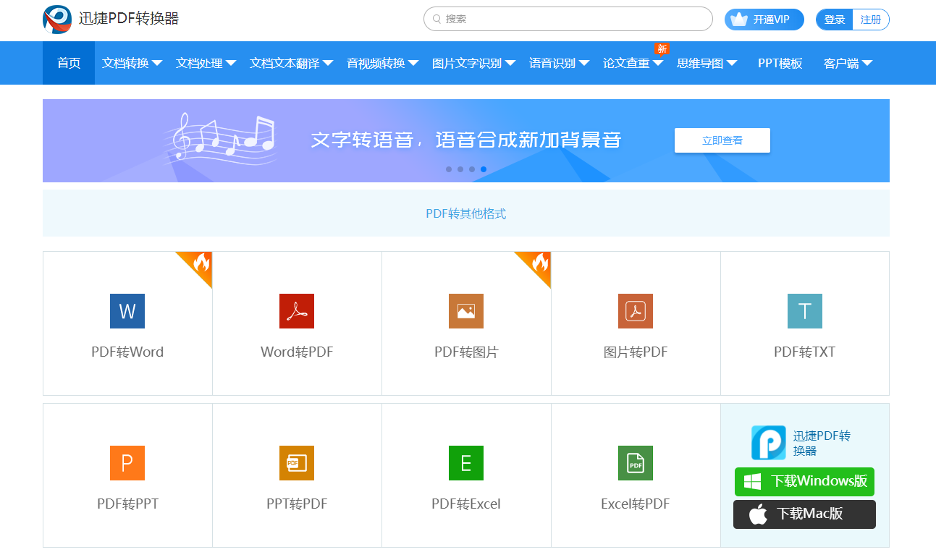This screenshot has height=560, width=936.
Task: Select the fourth banner carousel dot
Action: (484, 169)
